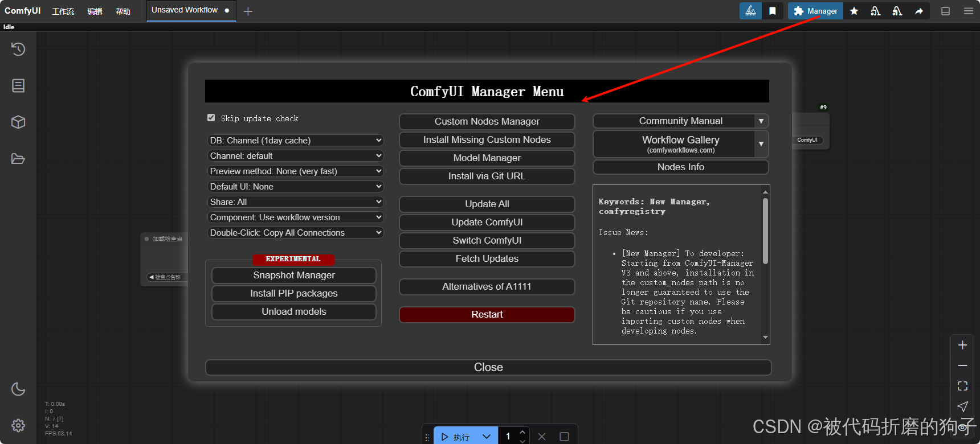Screen dimensions: 980x444
Task: Expand the Community Manual dropdown arrow
Action: coord(761,121)
